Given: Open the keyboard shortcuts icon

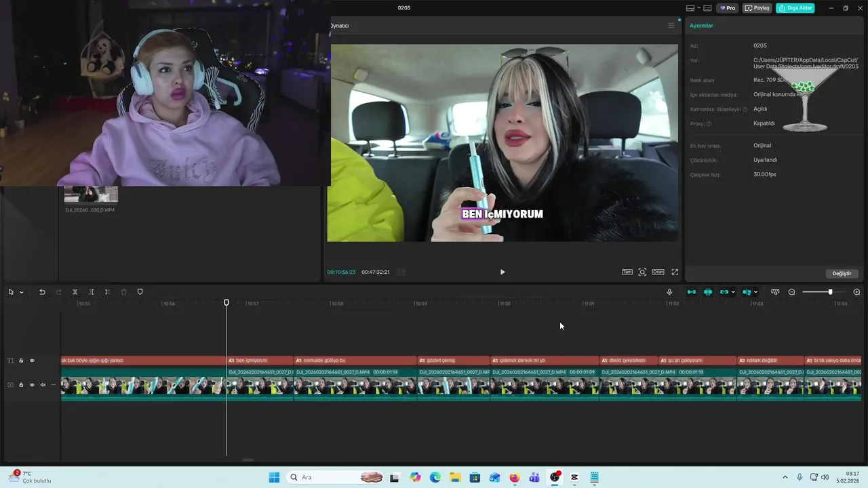Looking at the screenshot, I should (707, 8).
